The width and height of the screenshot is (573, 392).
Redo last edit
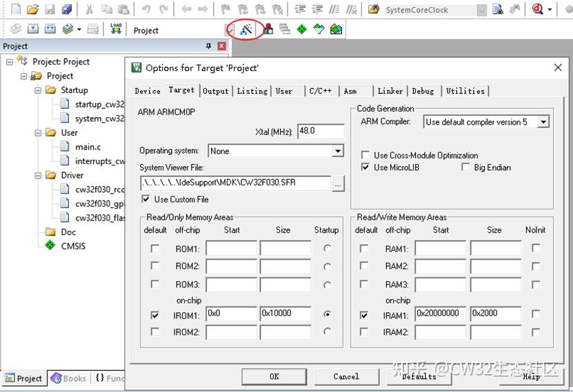point(163,9)
